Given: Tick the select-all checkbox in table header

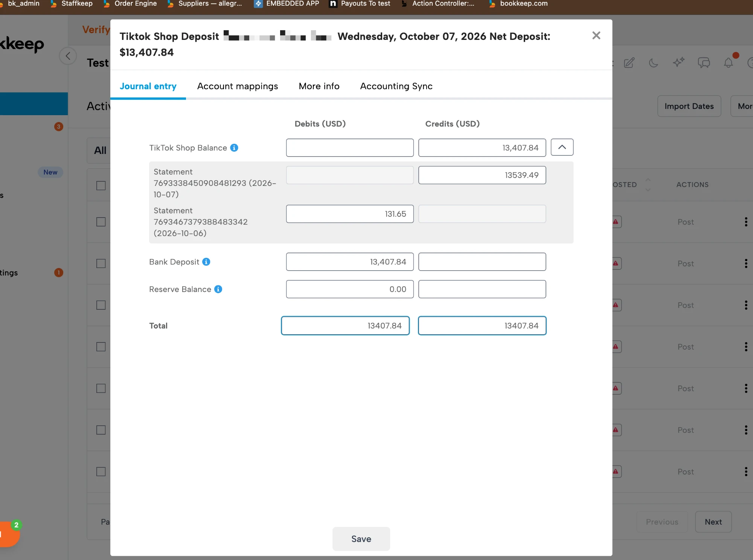Looking at the screenshot, I should coord(101,186).
